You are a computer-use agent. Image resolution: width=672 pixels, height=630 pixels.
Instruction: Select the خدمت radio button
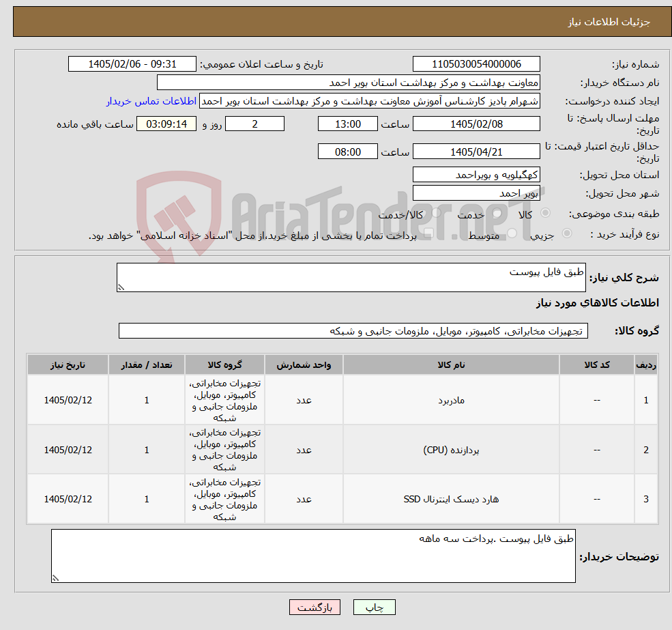click(x=497, y=213)
